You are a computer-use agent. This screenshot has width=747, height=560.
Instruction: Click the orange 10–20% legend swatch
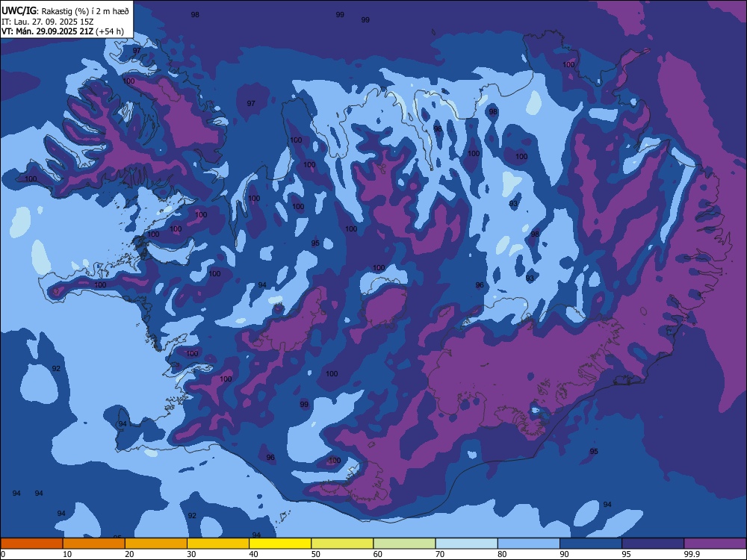pyautogui.click(x=94, y=544)
